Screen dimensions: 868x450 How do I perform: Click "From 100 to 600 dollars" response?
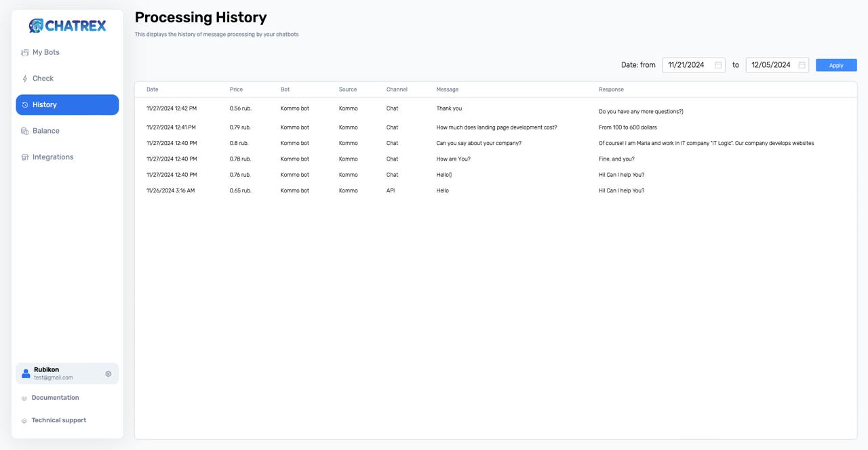[x=628, y=127]
